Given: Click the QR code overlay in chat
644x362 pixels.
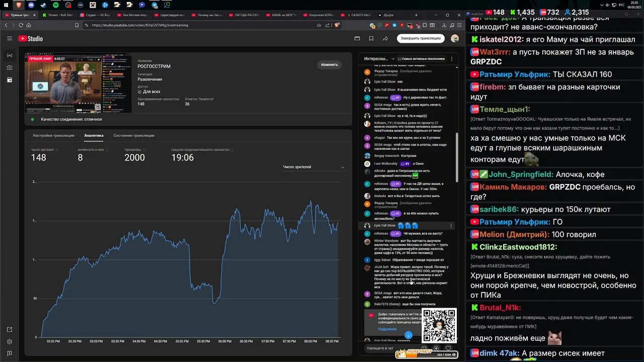Looking at the screenshot, I should point(439,325).
